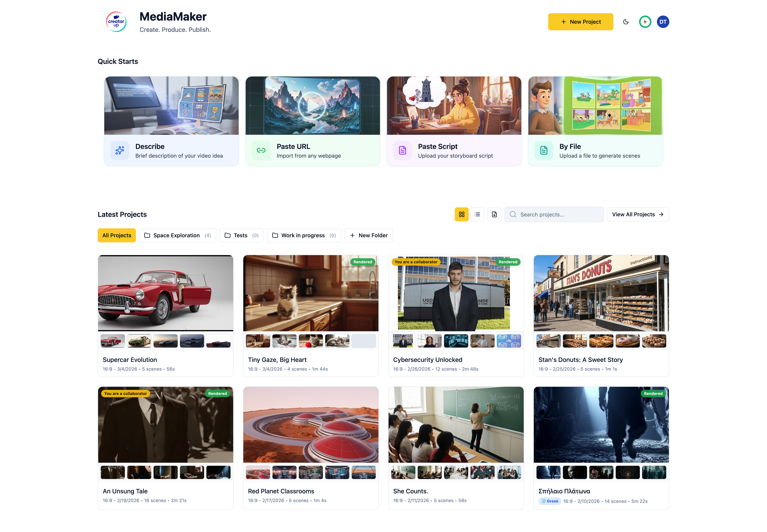Click the lightning bolt credits icon
The width and height of the screenshot is (767, 532).
click(645, 22)
